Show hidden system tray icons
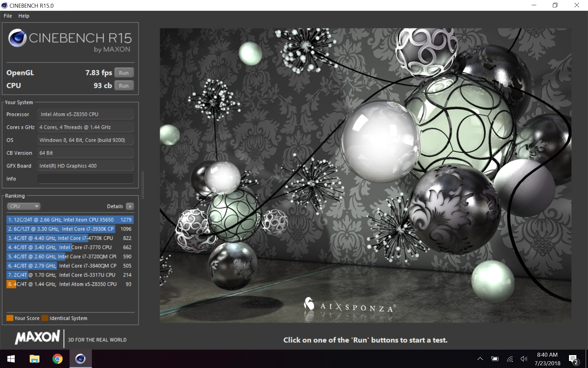588x368 pixels. click(x=480, y=359)
